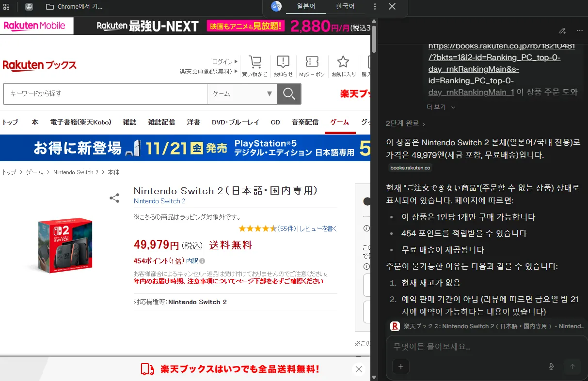588x381 pixels.
Task: Click the 楽天会員登録(無料) link
Action: [x=206, y=71]
